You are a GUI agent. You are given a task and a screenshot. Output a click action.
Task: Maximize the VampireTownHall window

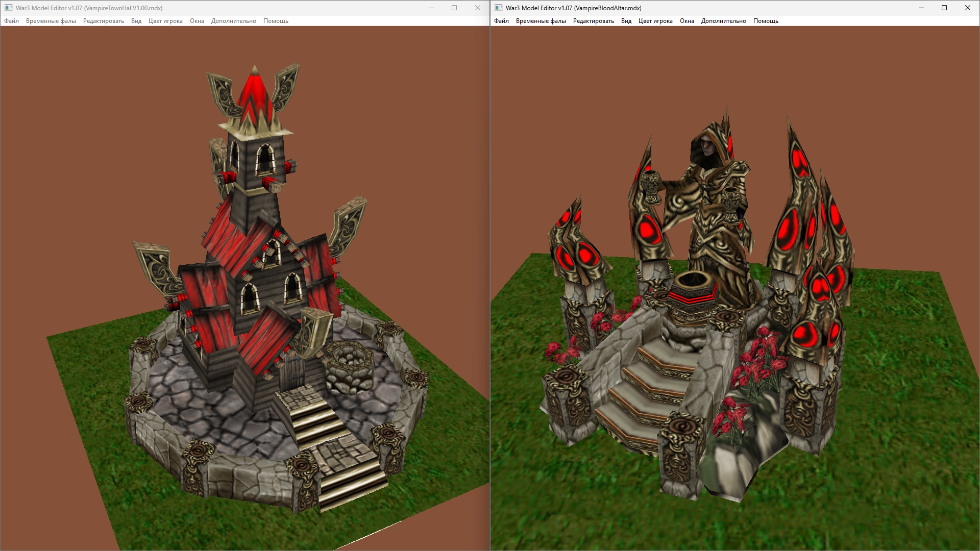[x=454, y=8]
